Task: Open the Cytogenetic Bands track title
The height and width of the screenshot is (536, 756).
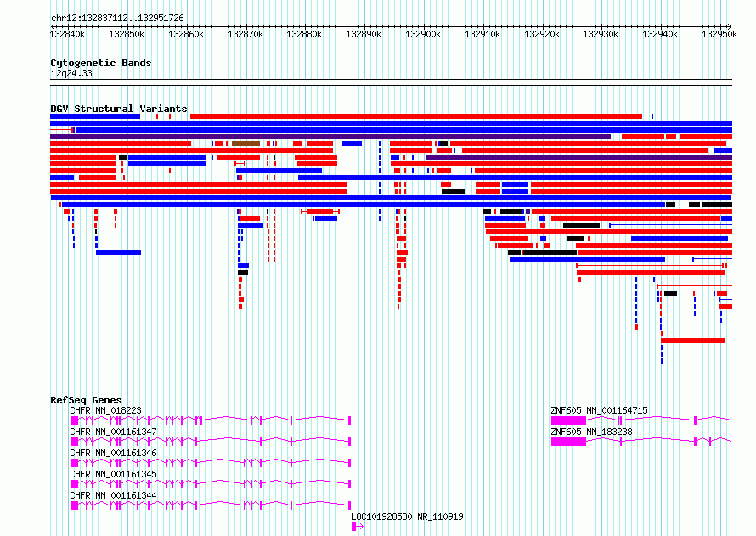Action: pyautogui.click(x=101, y=63)
